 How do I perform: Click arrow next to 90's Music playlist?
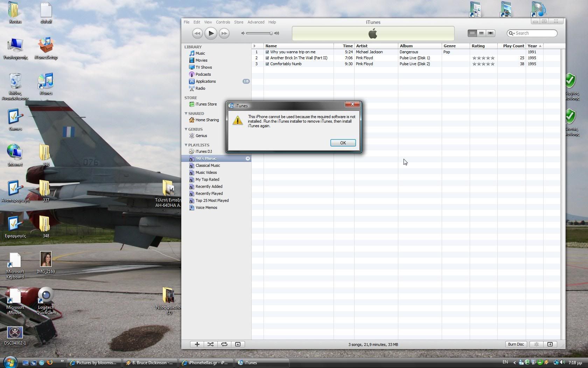(247, 158)
